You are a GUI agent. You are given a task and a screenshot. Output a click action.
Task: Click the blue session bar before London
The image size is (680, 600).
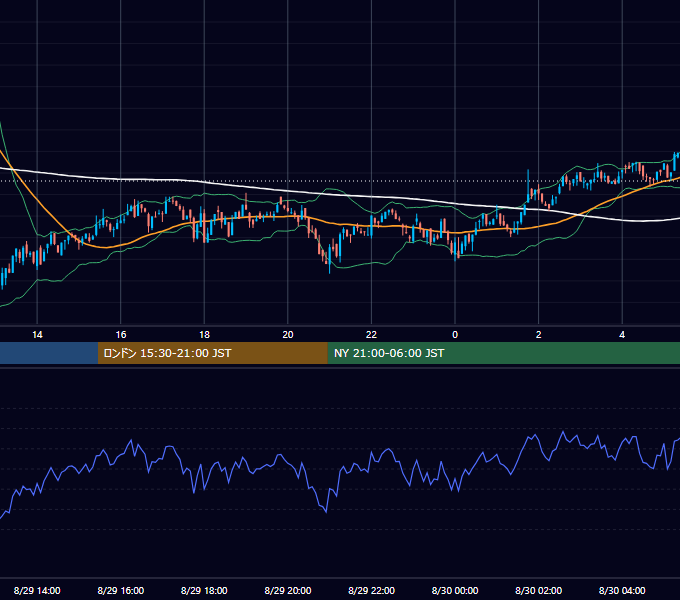[x=49, y=353]
